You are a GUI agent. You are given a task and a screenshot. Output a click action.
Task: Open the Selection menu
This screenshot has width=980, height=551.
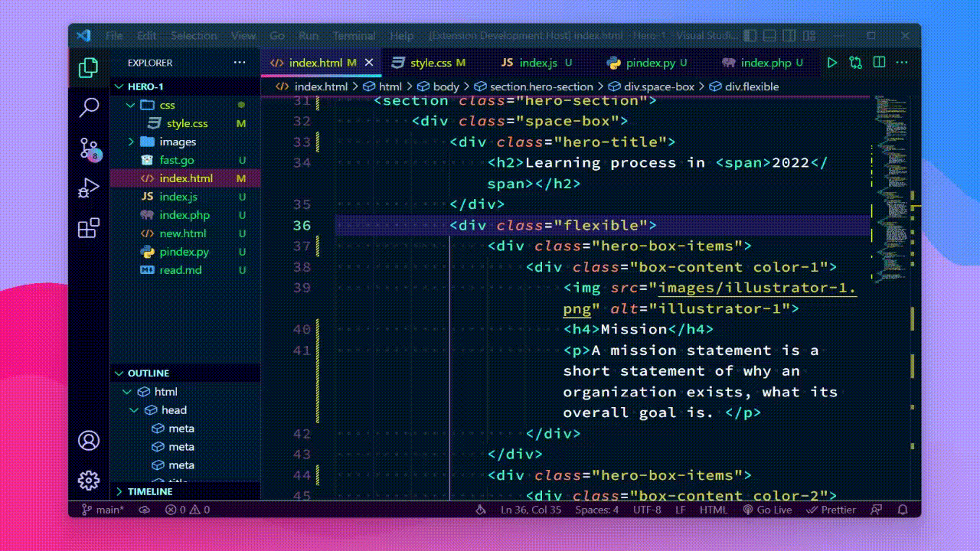(194, 36)
